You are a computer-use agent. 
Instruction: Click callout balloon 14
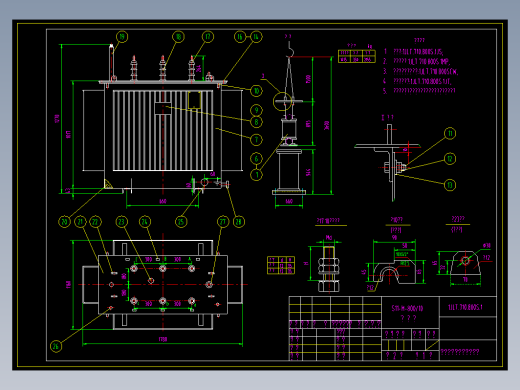[x=256, y=37]
